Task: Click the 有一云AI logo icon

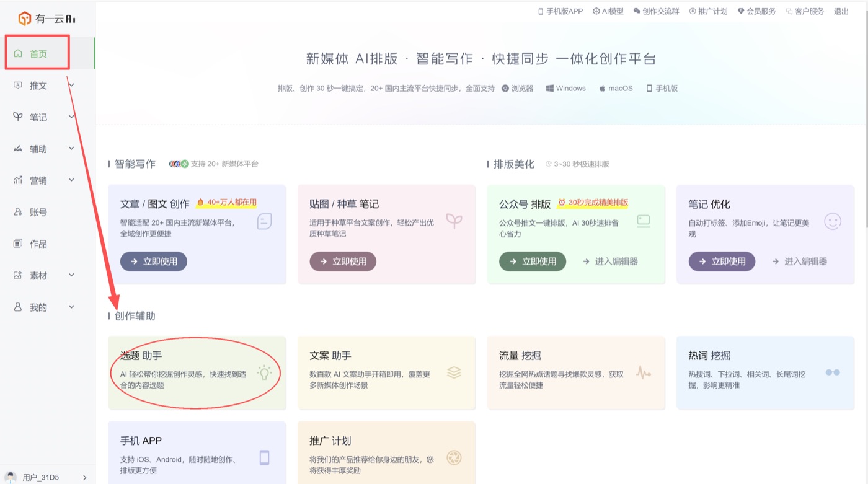Action: tap(25, 19)
